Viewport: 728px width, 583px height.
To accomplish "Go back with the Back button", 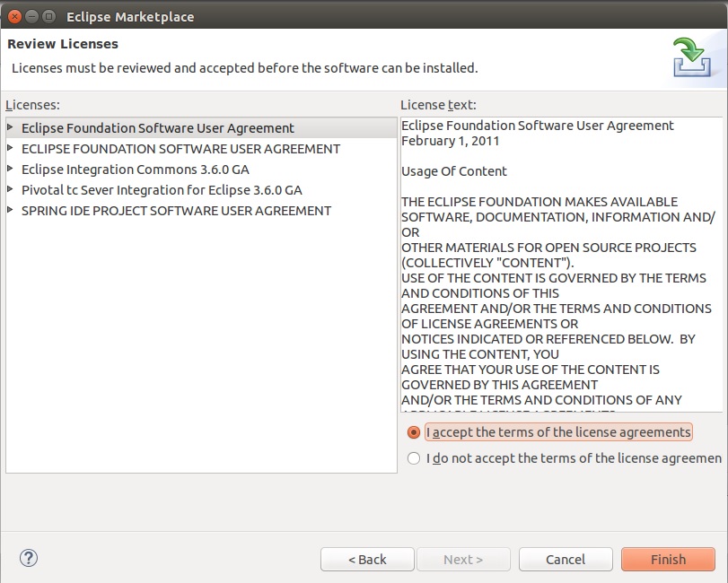I will click(x=367, y=560).
